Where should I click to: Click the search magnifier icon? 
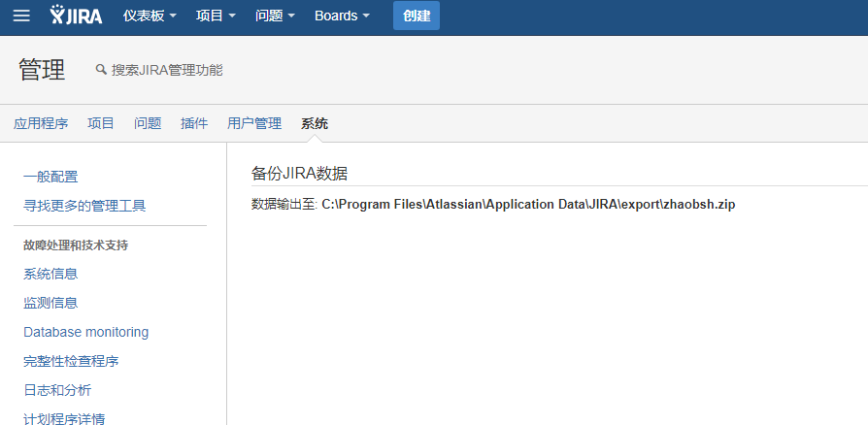(x=101, y=70)
